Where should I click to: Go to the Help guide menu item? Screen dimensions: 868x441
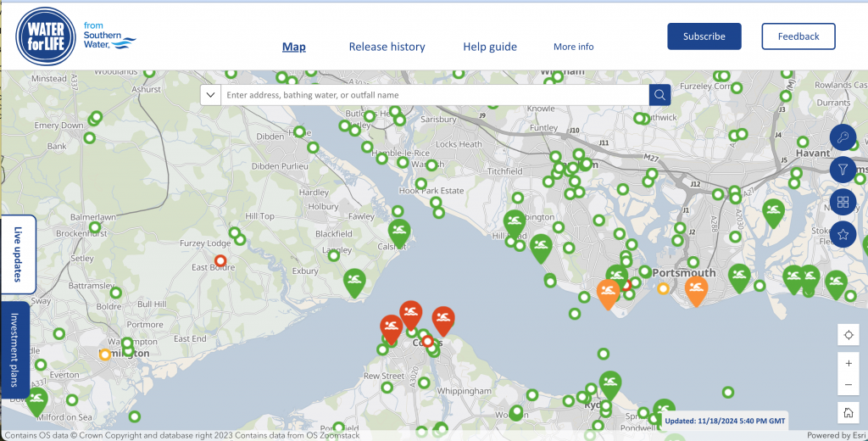point(490,47)
